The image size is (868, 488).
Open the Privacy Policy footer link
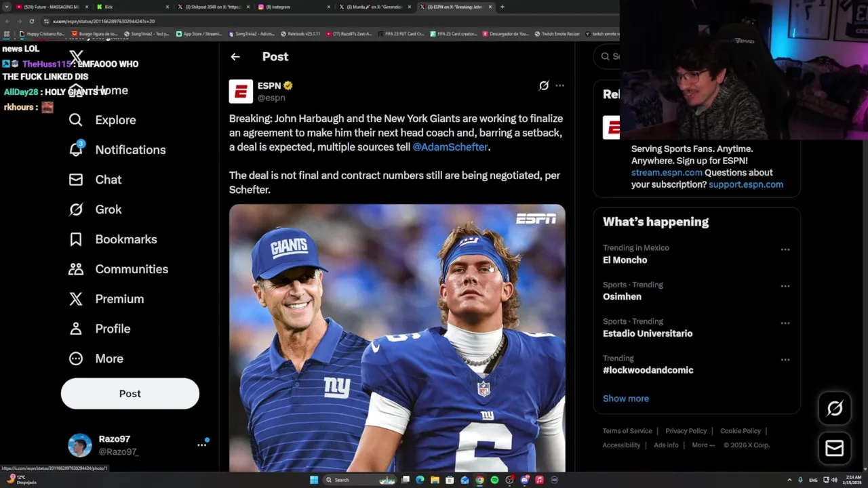tap(686, 431)
